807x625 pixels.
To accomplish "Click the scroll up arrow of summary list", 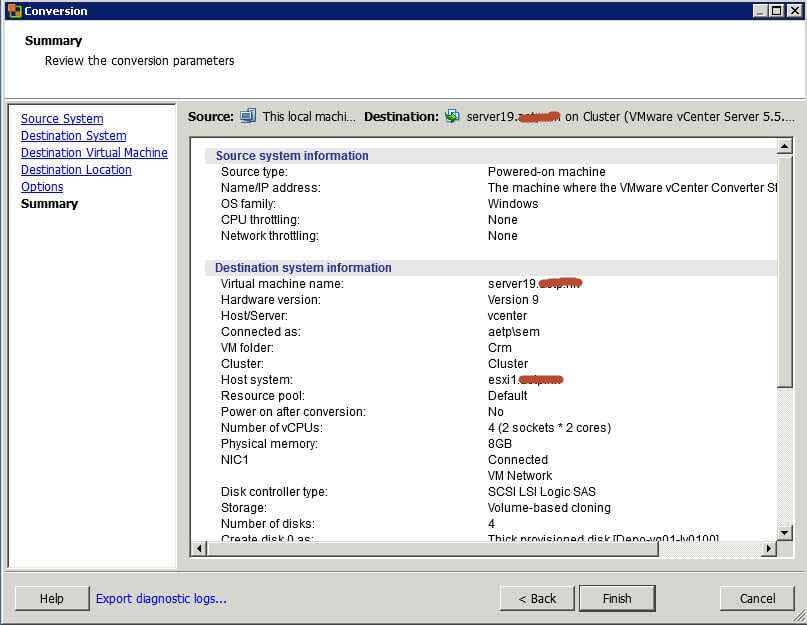I will click(784, 147).
